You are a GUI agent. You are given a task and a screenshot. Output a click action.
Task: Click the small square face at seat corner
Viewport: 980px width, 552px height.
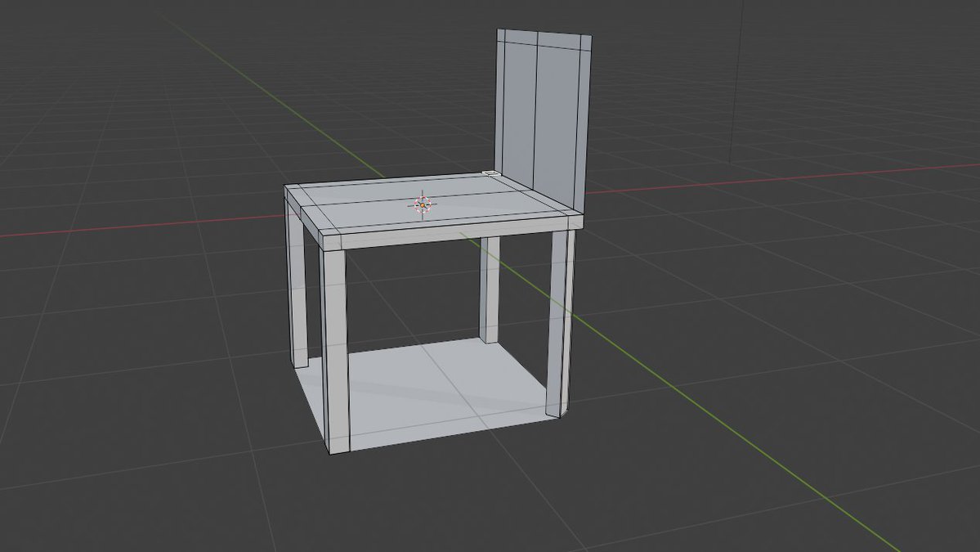pyautogui.click(x=492, y=173)
